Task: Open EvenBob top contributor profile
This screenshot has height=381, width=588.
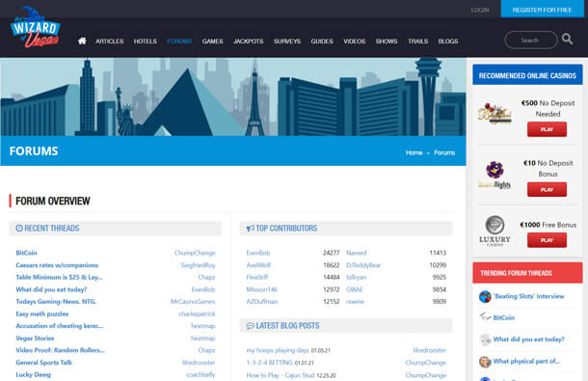Action: click(x=258, y=253)
